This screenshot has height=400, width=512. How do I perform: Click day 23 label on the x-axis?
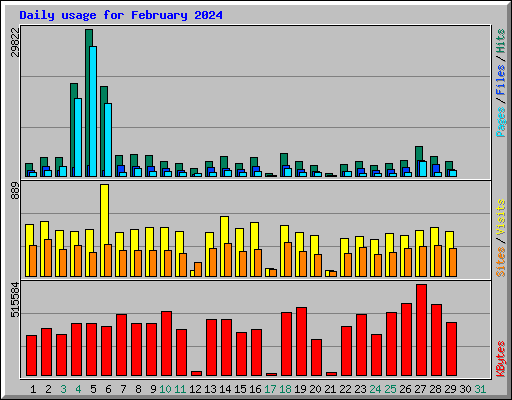(360, 389)
